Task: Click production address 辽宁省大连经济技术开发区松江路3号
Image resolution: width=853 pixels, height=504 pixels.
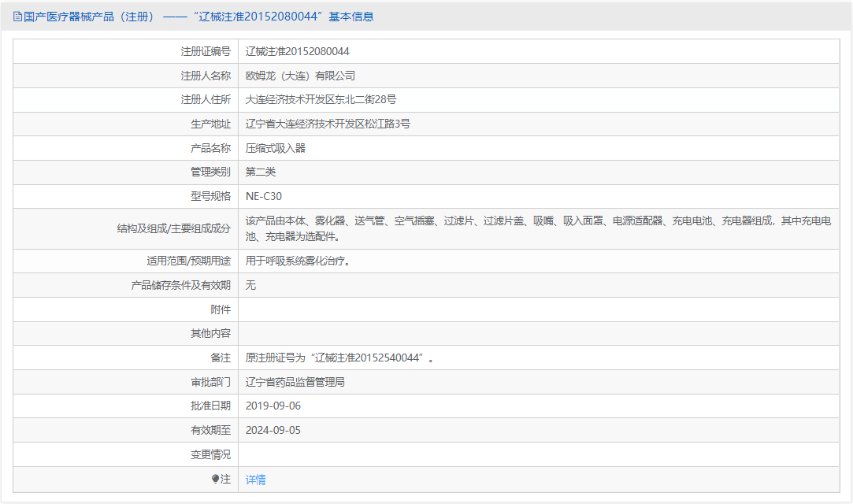Action: click(x=328, y=124)
